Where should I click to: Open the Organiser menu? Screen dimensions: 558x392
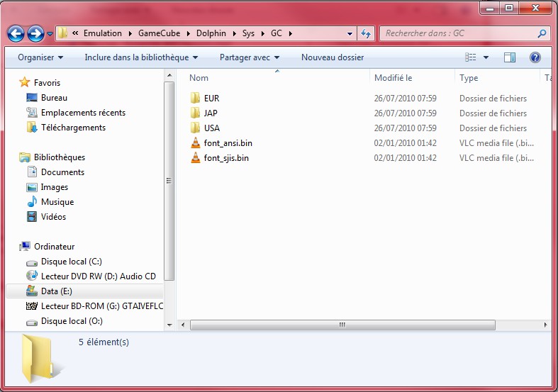tap(40, 57)
